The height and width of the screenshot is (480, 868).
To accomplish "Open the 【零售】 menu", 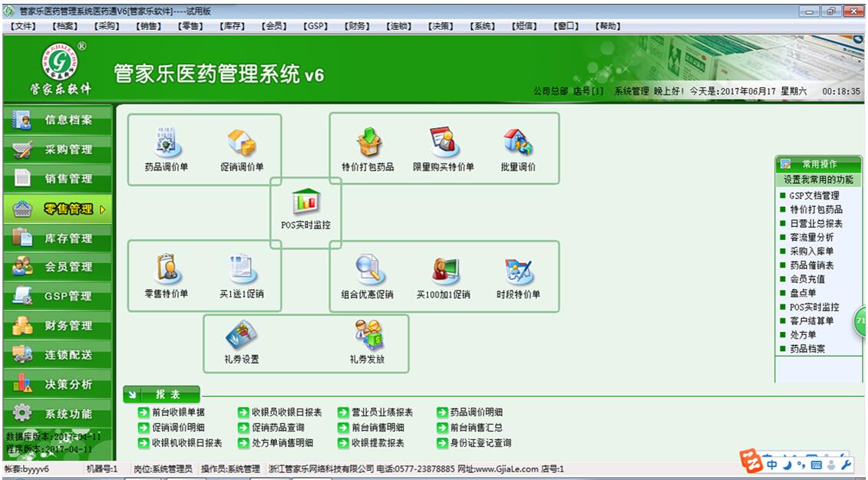I will coord(190,26).
